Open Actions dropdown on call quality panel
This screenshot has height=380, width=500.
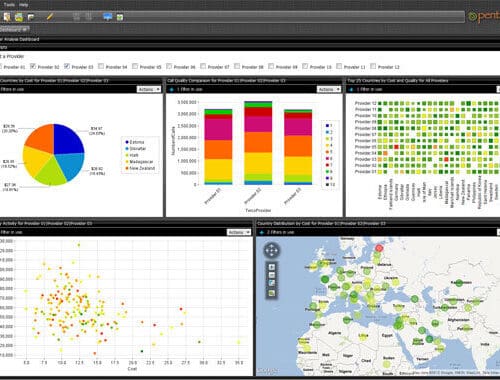[x=329, y=89]
